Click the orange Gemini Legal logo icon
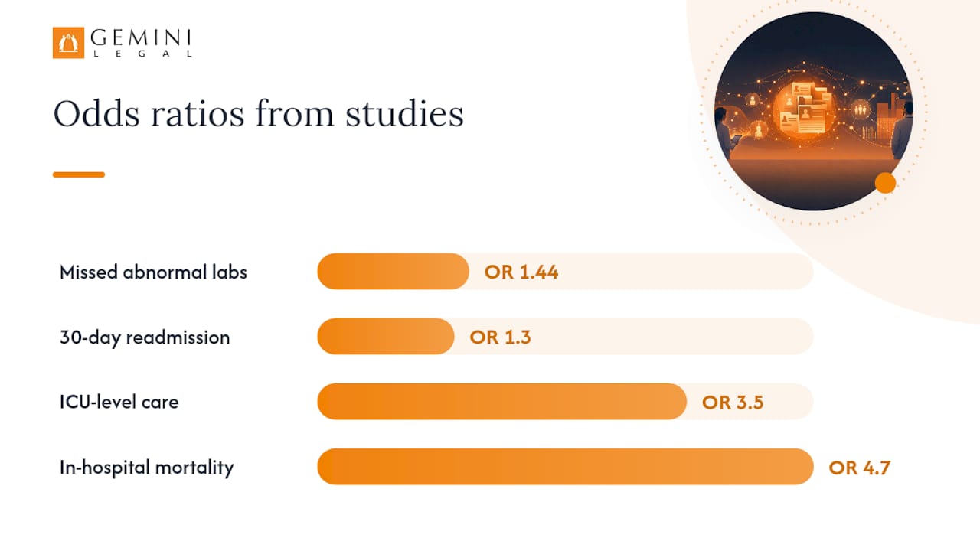This screenshot has width=980, height=551. (68, 43)
